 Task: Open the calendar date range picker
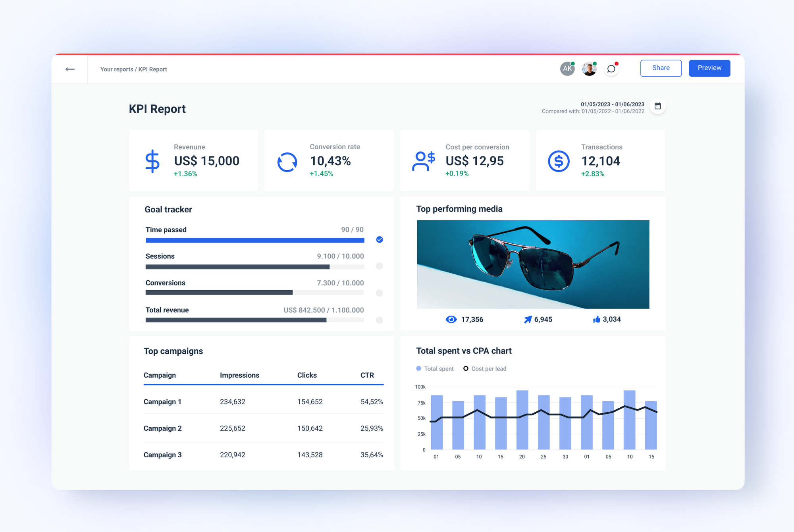coord(657,106)
